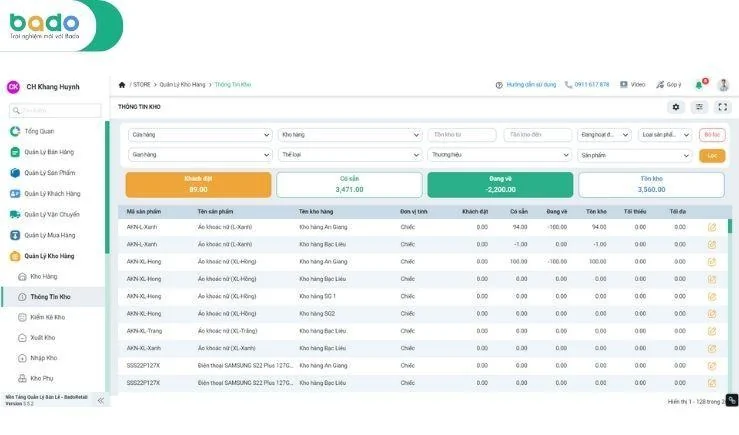Viewport: 739px width, 435px height.
Task: Open the Cửa hàng dropdown
Action: pyautogui.click(x=200, y=135)
